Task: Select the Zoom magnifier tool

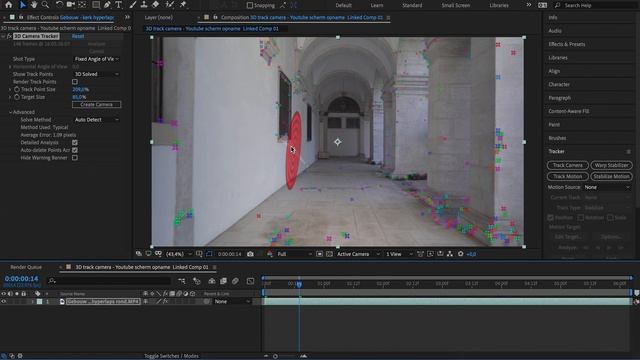Action: tap(45, 5)
